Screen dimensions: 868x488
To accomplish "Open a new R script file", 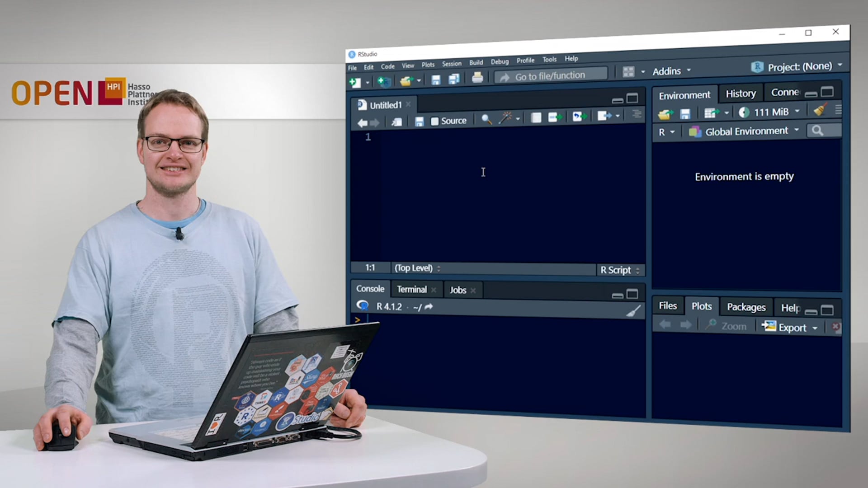I will (355, 81).
